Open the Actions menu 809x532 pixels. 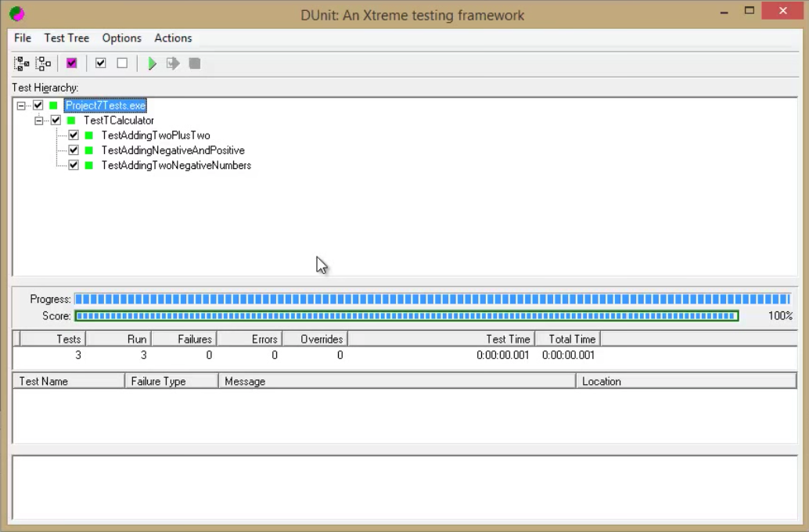[174, 38]
